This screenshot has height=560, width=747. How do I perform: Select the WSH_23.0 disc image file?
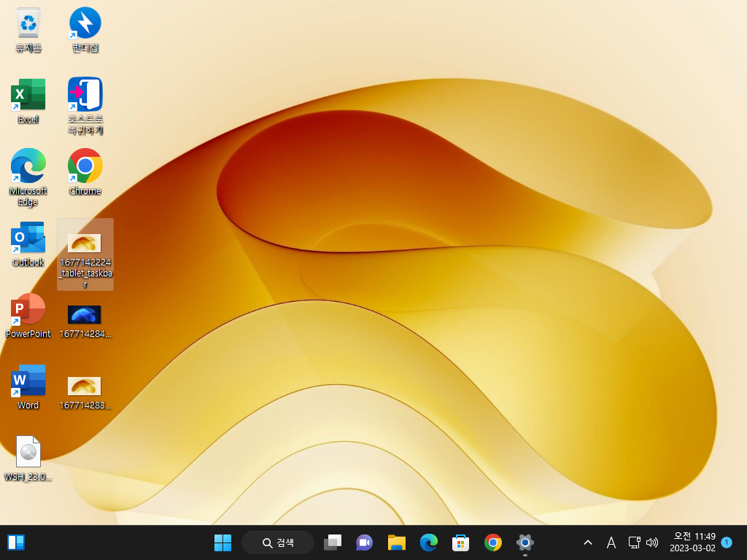(28, 458)
